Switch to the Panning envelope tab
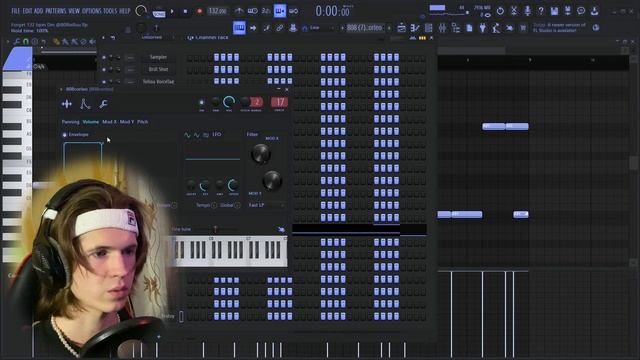This screenshot has height=360, width=640. coord(70,122)
